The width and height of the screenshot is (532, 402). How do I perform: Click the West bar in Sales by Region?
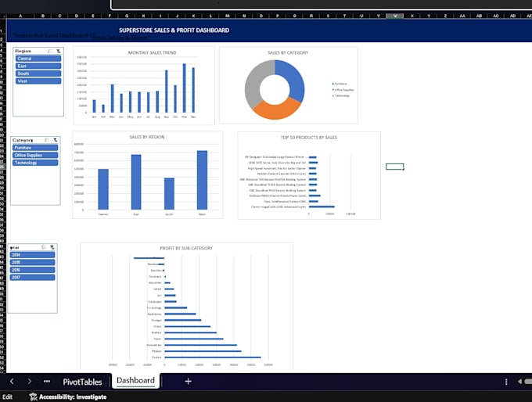(202, 180)
